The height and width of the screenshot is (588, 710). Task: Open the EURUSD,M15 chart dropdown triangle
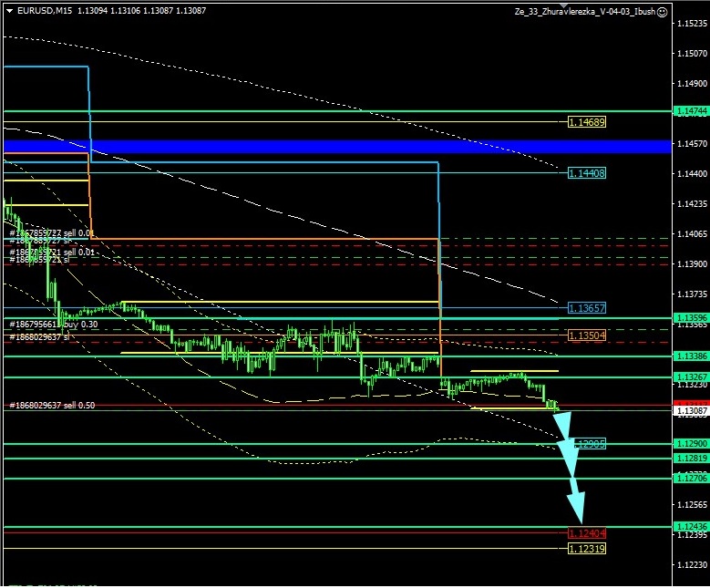(x=9, y=11)
